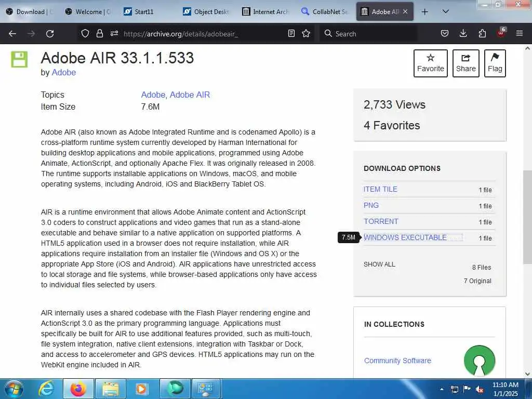Switch to the Download tab
This screenshot has height=399, width=532.
click(30, 11)
